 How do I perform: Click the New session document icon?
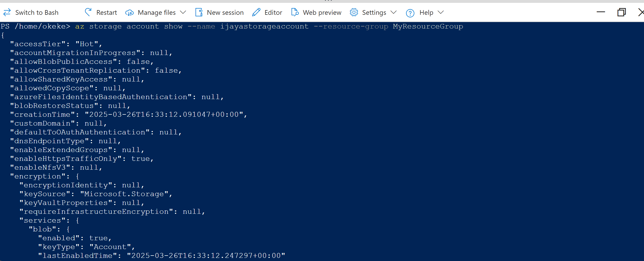coord(199,12)
